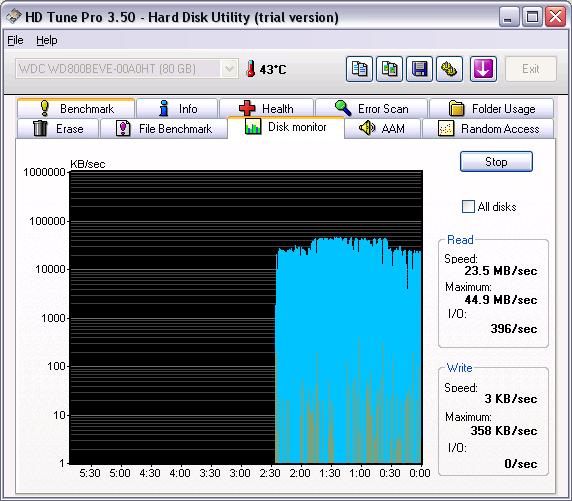This screenshot has height=501, width=572.
Task: Click the 43°C temperature reading
Action: click(273, 69)
